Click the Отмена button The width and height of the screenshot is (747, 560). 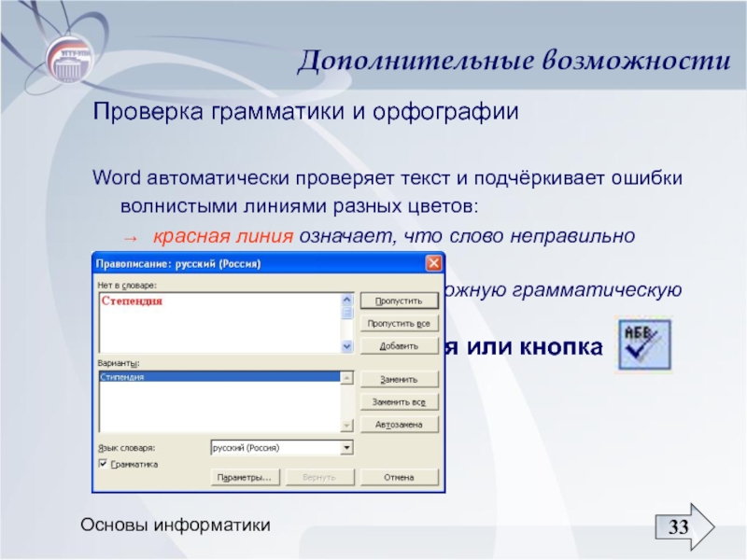tap(399, 477)
